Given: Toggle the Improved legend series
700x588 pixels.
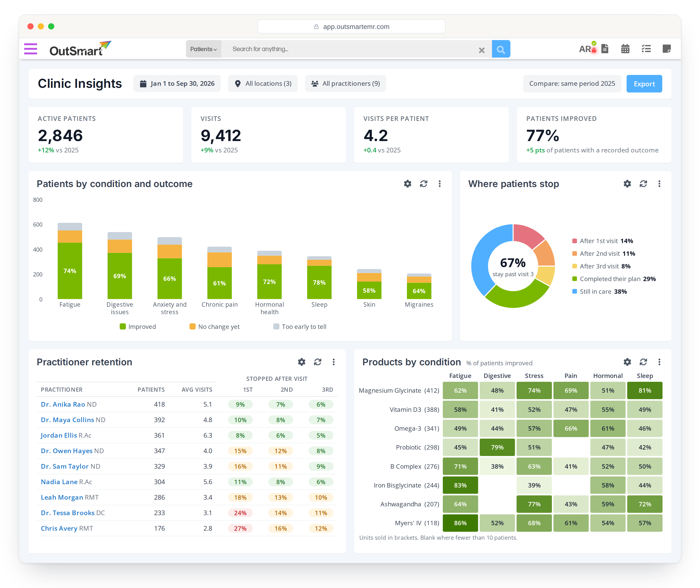Looking at the screenshot, I should point(138,327).
